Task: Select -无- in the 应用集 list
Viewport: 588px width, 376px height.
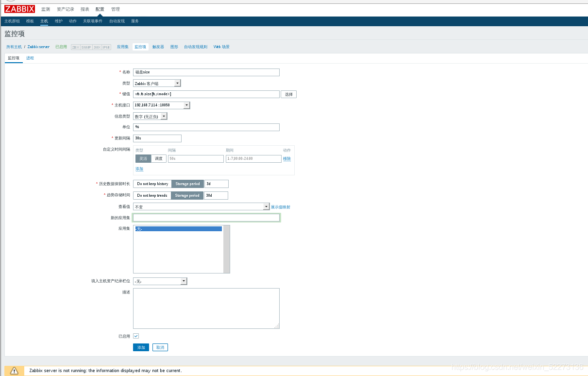Action: pos(178,229)
